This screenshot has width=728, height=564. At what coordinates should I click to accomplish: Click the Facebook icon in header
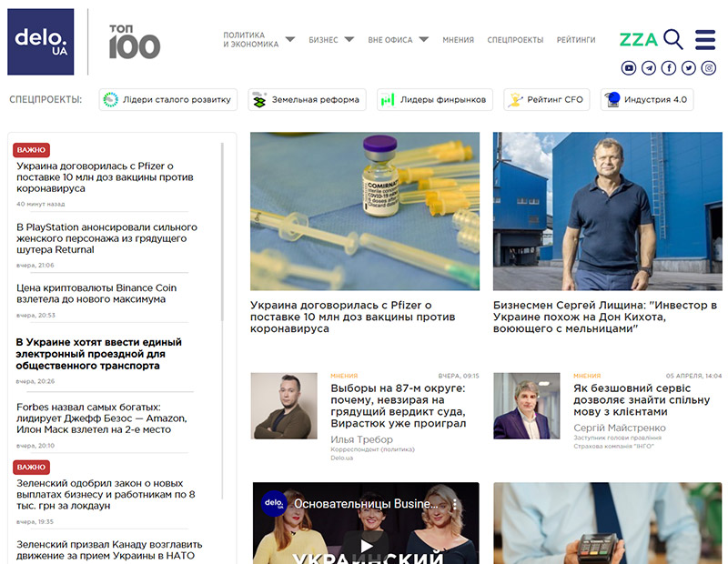[669, 68]
